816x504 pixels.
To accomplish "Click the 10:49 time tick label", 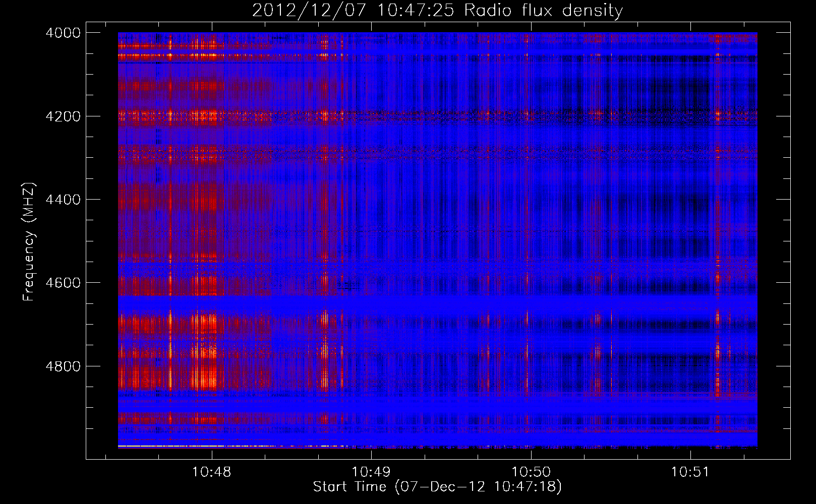I will coord(371,472).
